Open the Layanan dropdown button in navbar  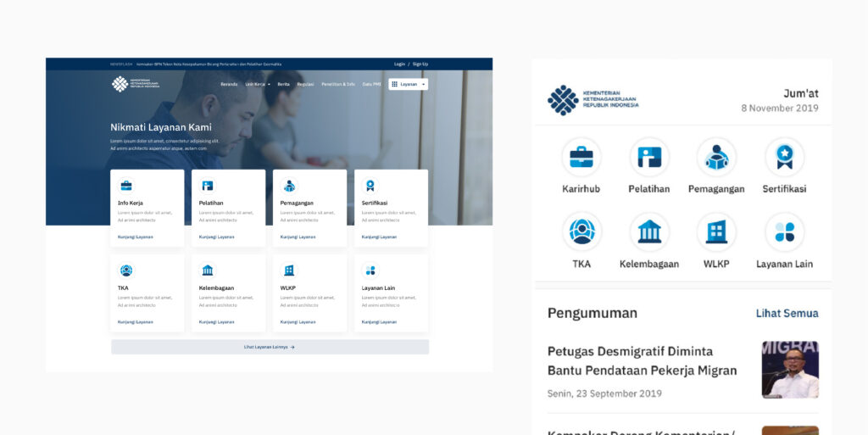click(x=409, y=85)
